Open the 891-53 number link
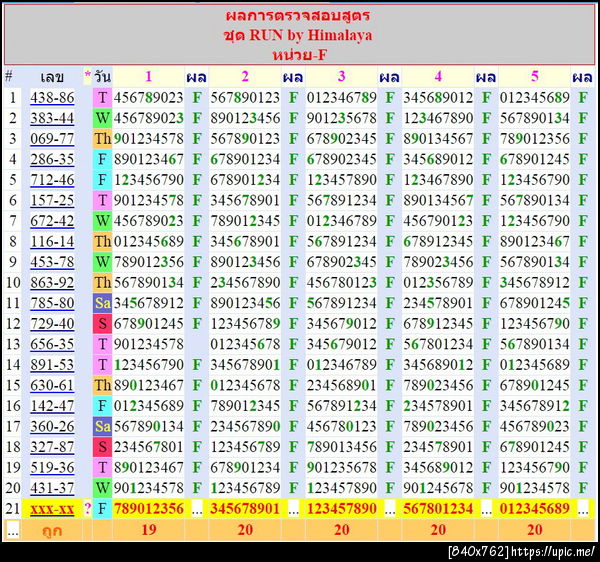 (52, 365)
